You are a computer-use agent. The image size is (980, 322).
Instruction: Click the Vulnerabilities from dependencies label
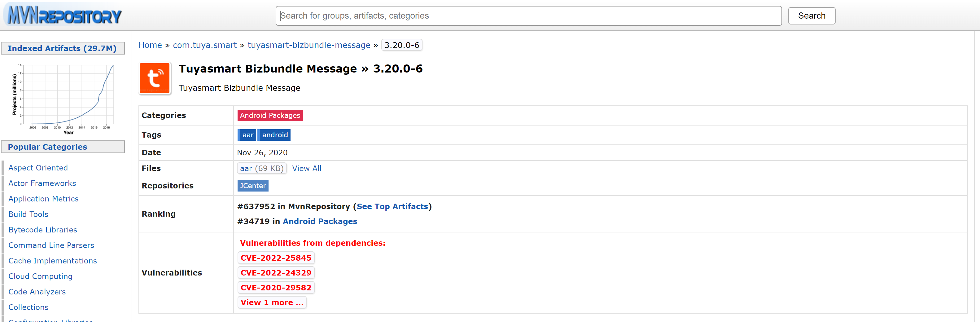click(312, 243)
